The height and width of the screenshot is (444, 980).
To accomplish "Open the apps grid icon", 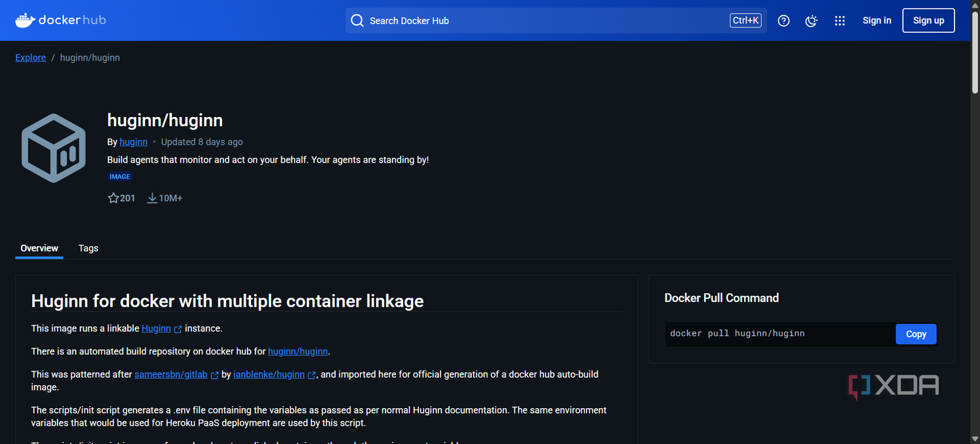I will (x=840, y=21).
